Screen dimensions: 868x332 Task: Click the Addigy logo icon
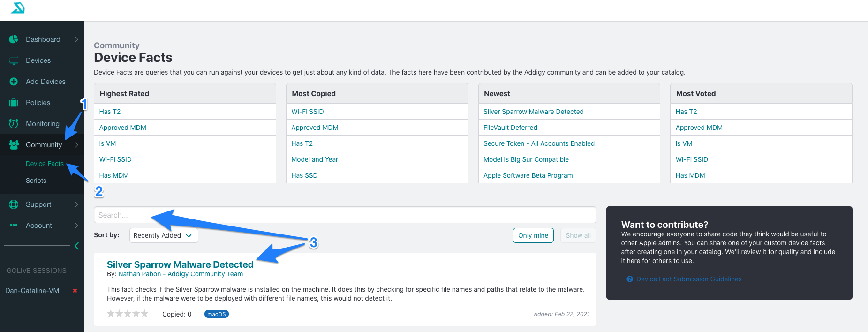tap(18, 8)
